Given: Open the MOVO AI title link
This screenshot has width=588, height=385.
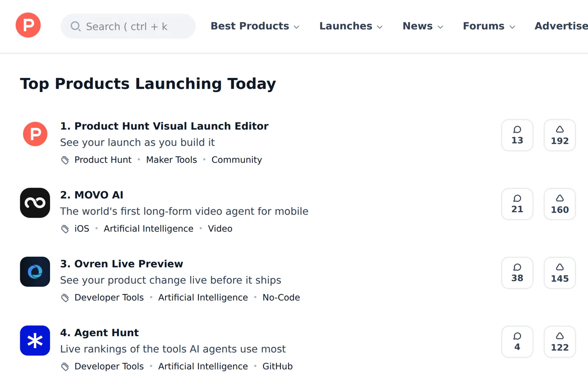Looking at the screenshot, I should (92, 195).
